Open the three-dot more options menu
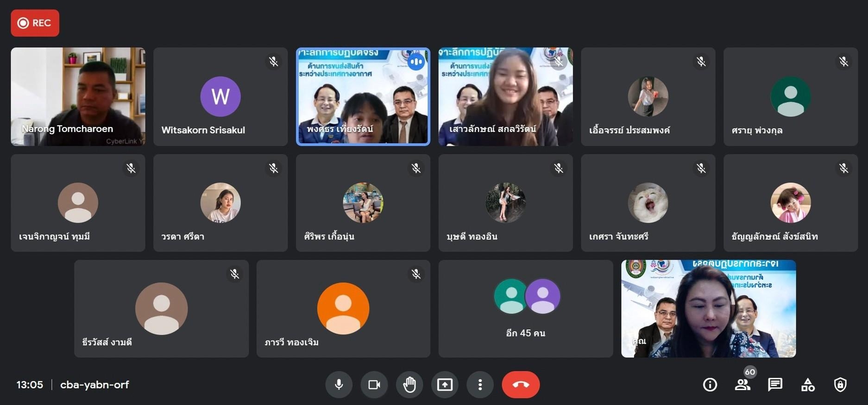Screen dimensions: 868x405 pos(480,385)
